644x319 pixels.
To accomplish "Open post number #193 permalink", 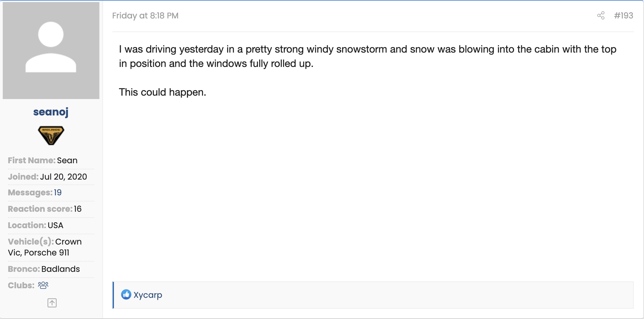I will pyautogui.click(x=623, y=16).
